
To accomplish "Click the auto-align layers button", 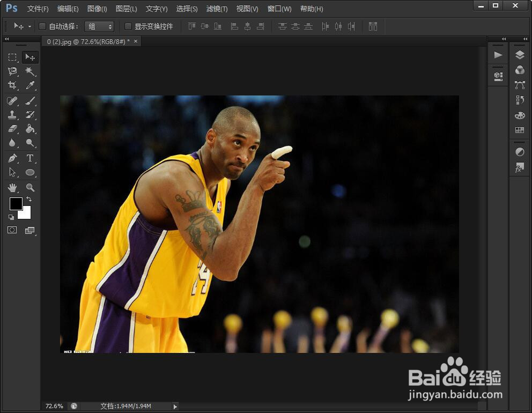I will (373, 26).
